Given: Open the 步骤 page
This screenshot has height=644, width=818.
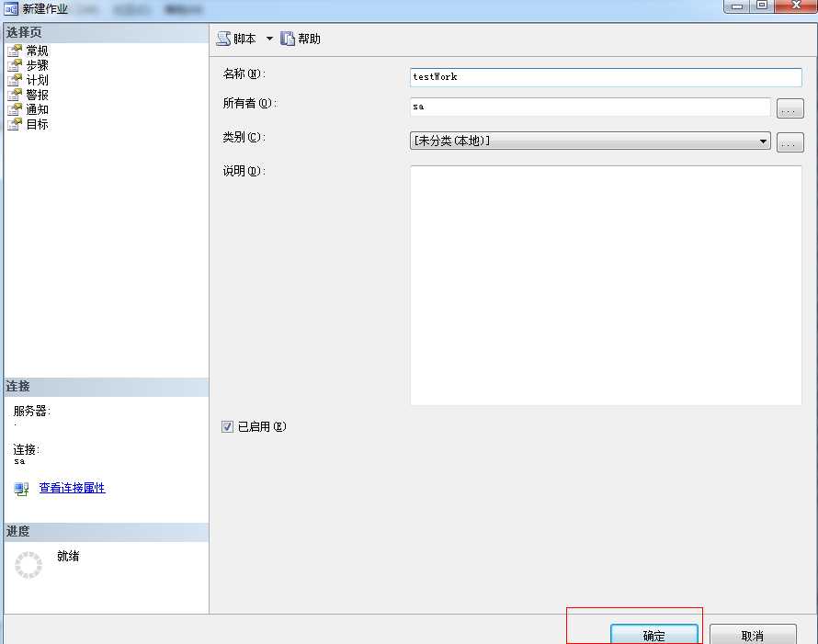Looking at the screenshot, I should tap(37, 65).
